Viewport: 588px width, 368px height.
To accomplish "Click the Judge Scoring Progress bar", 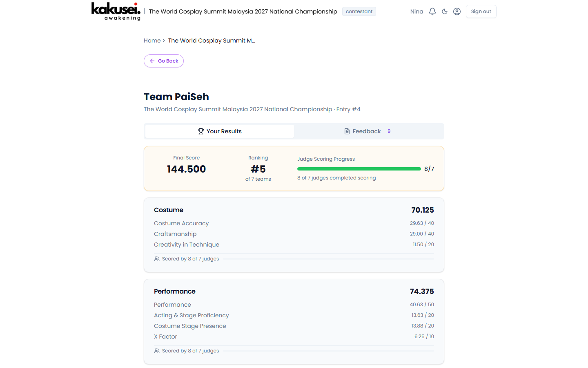I will (359, 168).
